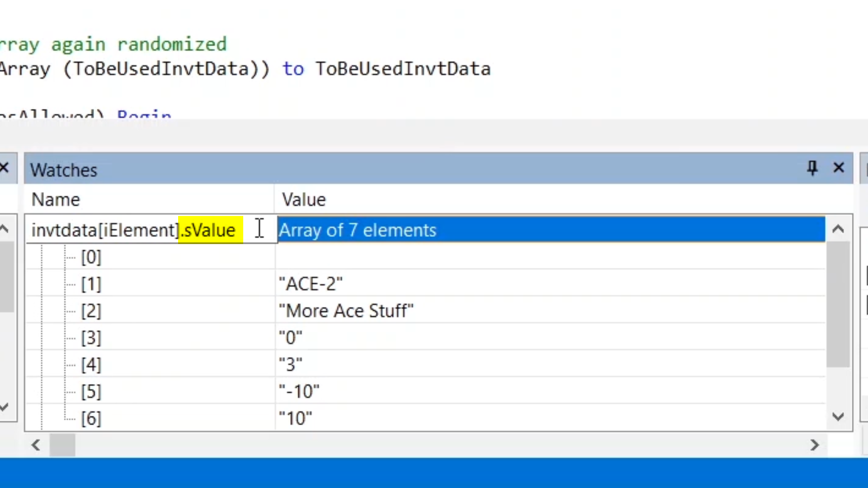Click the Watches horizontal scrollbar thumb
The height and width of the screenshot is (488, 868).
coord(62,445)
